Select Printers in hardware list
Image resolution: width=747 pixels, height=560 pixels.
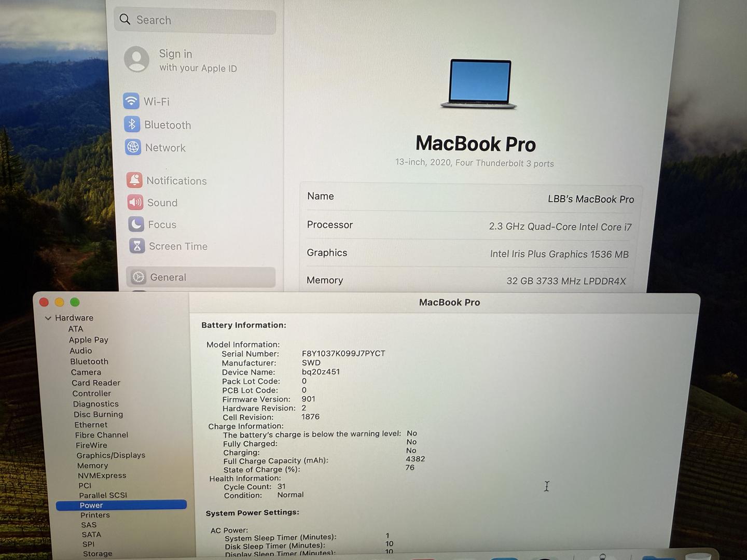coord(95,515)
